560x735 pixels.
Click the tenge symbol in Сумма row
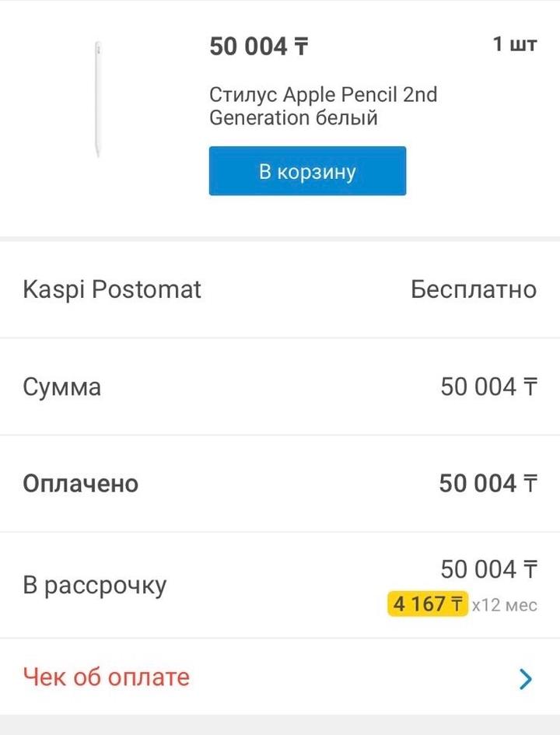(x=530, y=387)
